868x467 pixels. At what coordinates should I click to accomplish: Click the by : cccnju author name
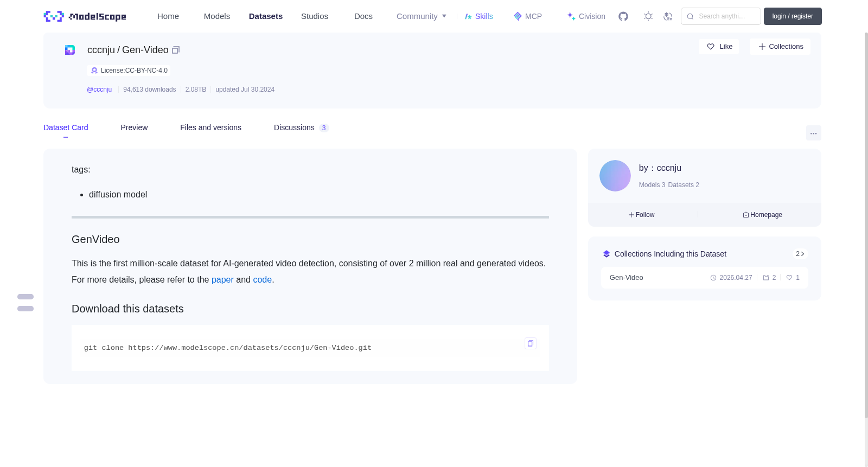(x=660, y=168)
